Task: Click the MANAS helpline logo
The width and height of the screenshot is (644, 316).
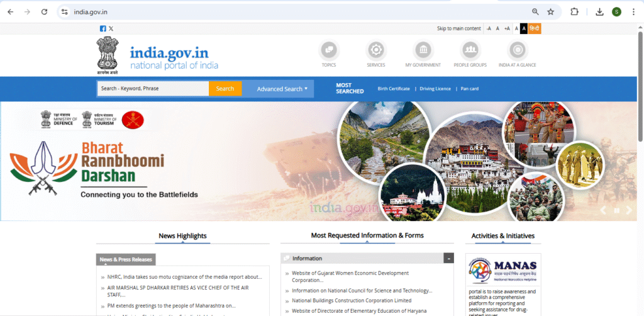Action: pos(503,269)
